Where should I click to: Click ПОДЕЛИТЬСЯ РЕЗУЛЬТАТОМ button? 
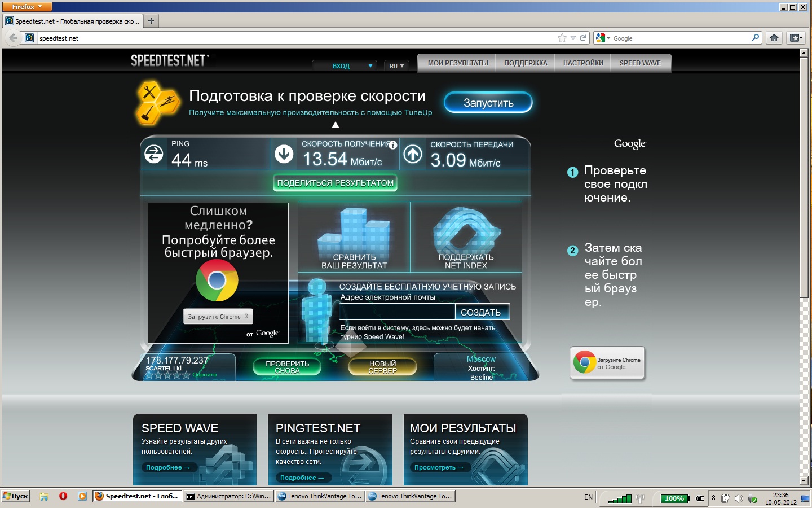tap(336, 183)
